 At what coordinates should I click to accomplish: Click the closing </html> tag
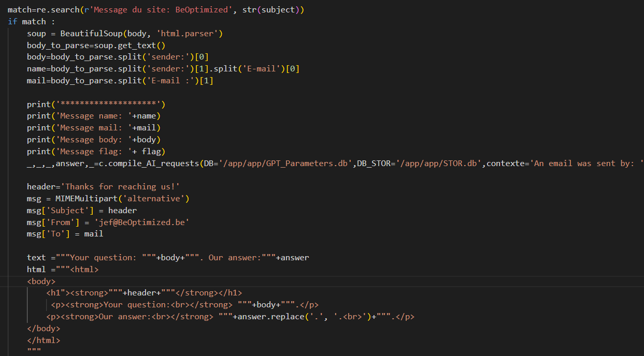click(44, 340)
